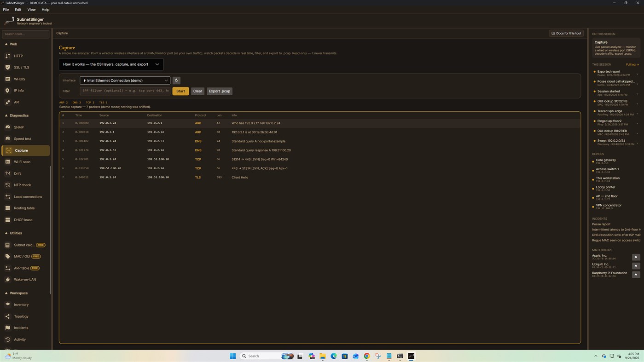This screenshot has width=644, height=362.
Task: Open the Topology share-node icon
Action: pos(8,316)
